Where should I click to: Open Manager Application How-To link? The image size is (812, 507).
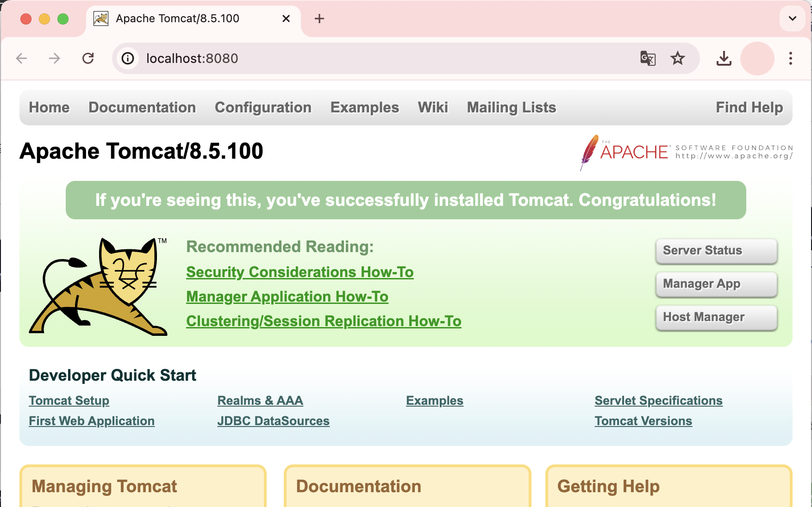(x=287, y=297)
